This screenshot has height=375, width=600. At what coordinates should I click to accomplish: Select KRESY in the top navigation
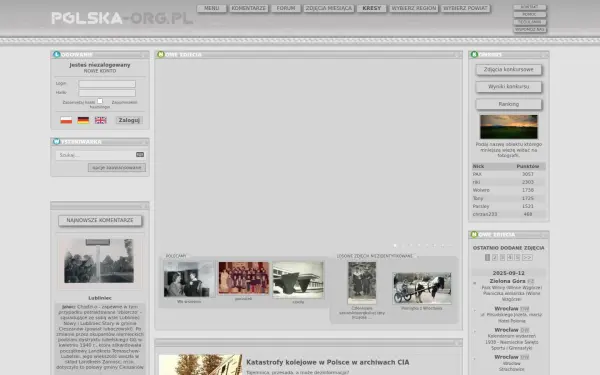[x=372, y=8]
